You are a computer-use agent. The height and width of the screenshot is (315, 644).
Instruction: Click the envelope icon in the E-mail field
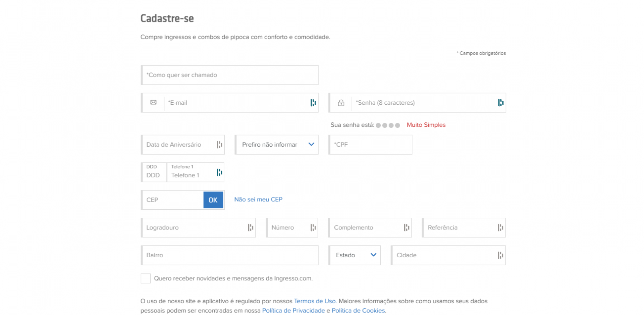(x=153, y=103)
